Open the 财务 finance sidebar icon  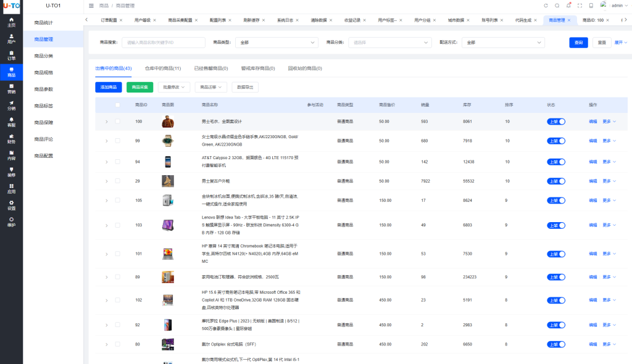[x=11, y=139]
